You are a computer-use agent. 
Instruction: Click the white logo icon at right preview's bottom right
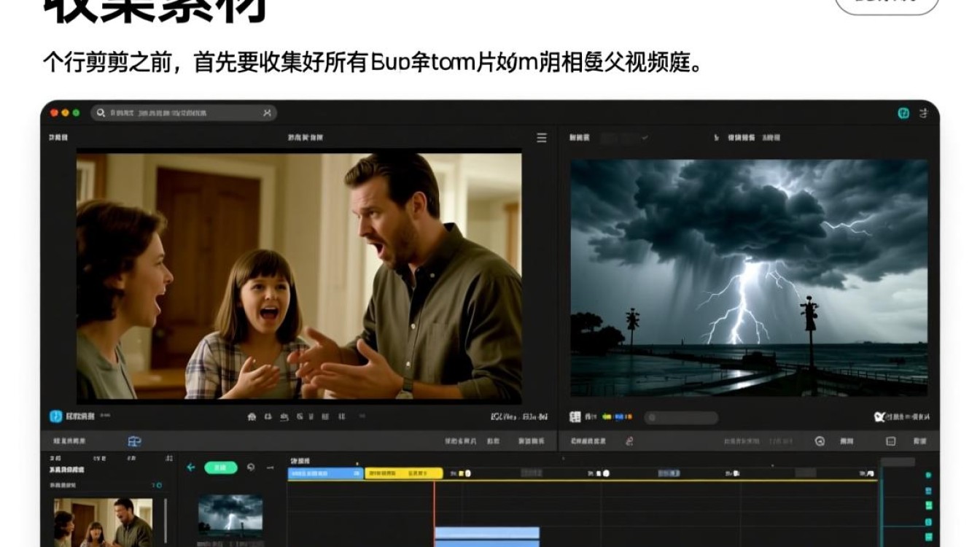click(879, 417)
